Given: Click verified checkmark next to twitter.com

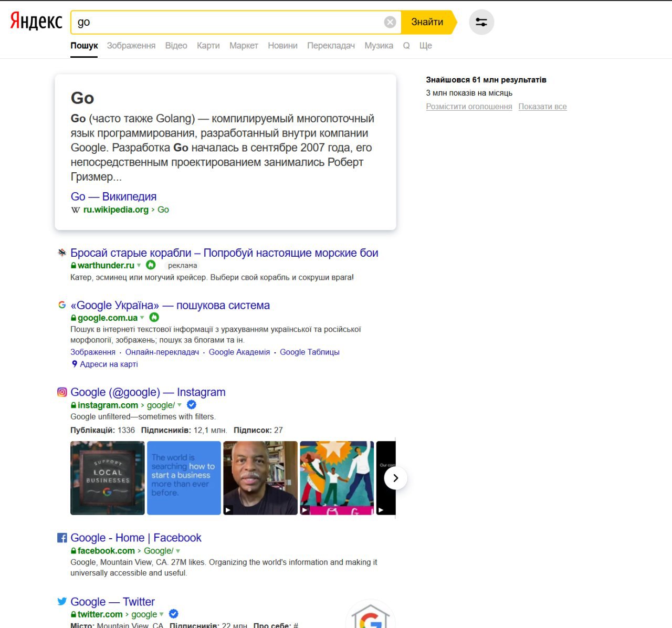Looking at the screenshot, I should (x=174, y=614).
